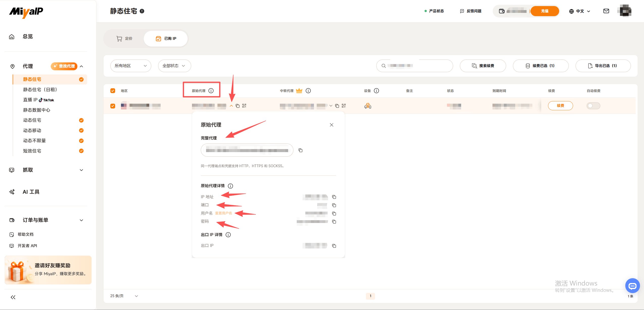Expand the relay proxy chevron in the row
The width and height of the screenshot is (644, 310).
331,106
